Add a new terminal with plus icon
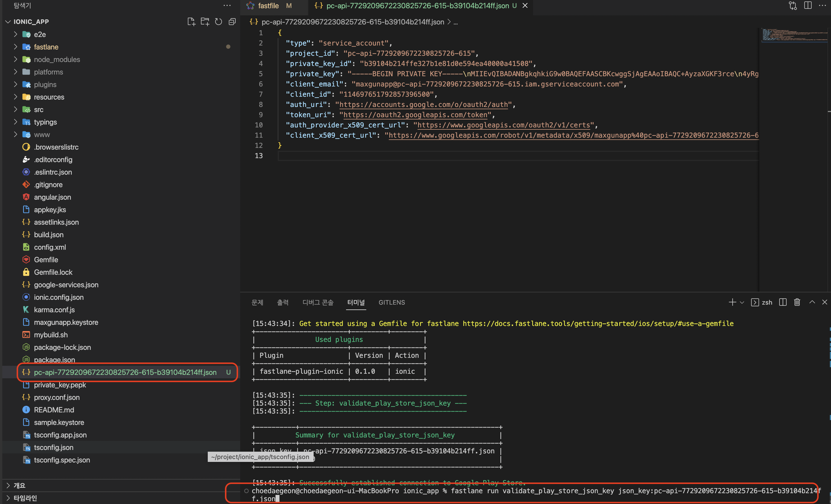Image resolution: width=831 pixels, height=504 pixels. 732,302
